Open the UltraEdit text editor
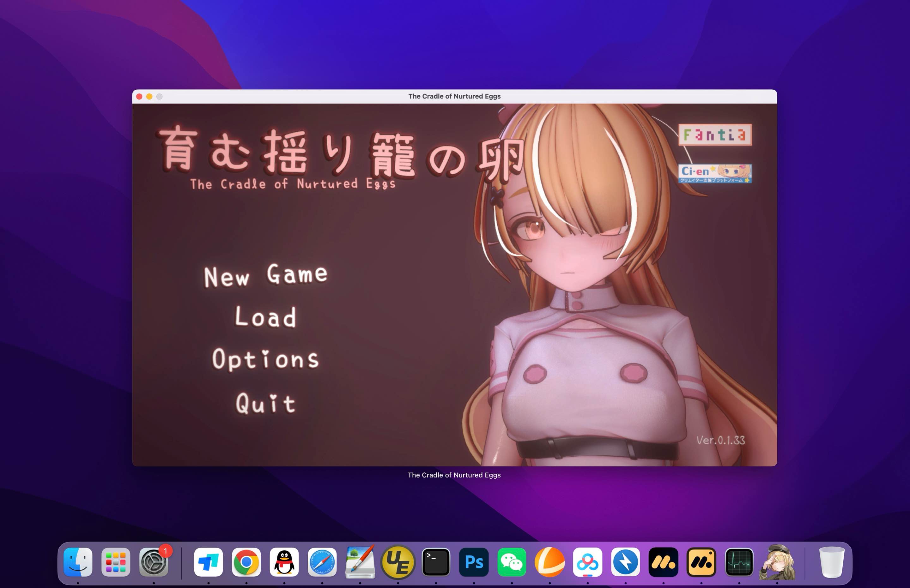Image resolution: width=910 pixels, height=588 pixels. 398,562
